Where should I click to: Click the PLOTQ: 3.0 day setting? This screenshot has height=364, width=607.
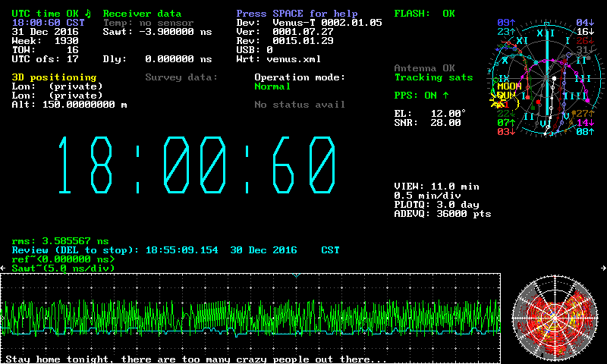coord(436,205)
